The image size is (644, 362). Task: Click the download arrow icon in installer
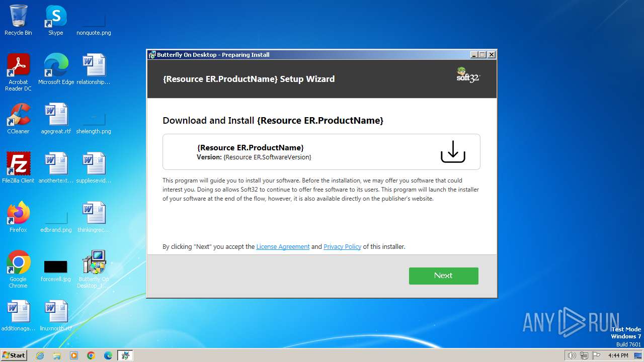[453, 151]
